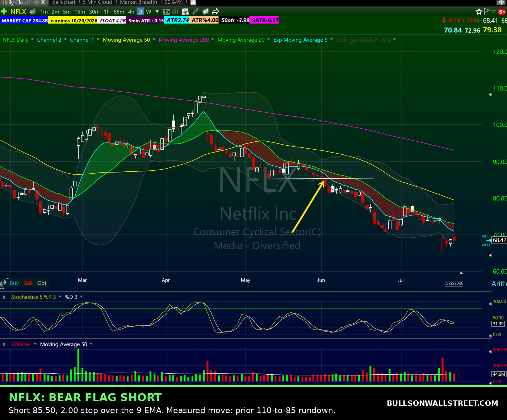Click the note page icon after tabs
Image resolution: width=507 pixels, height=420 pixels.
coord(193,2)
